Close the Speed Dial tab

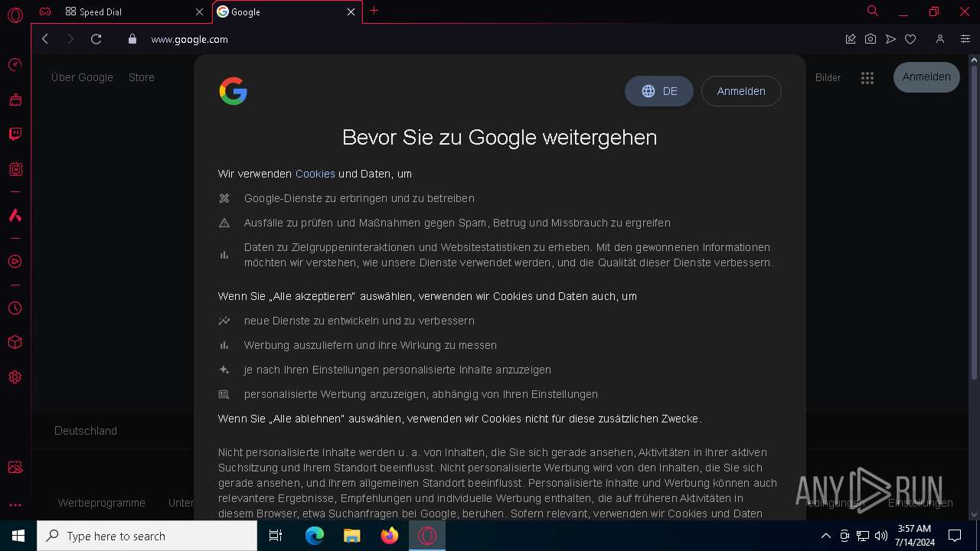coord(200,12)
